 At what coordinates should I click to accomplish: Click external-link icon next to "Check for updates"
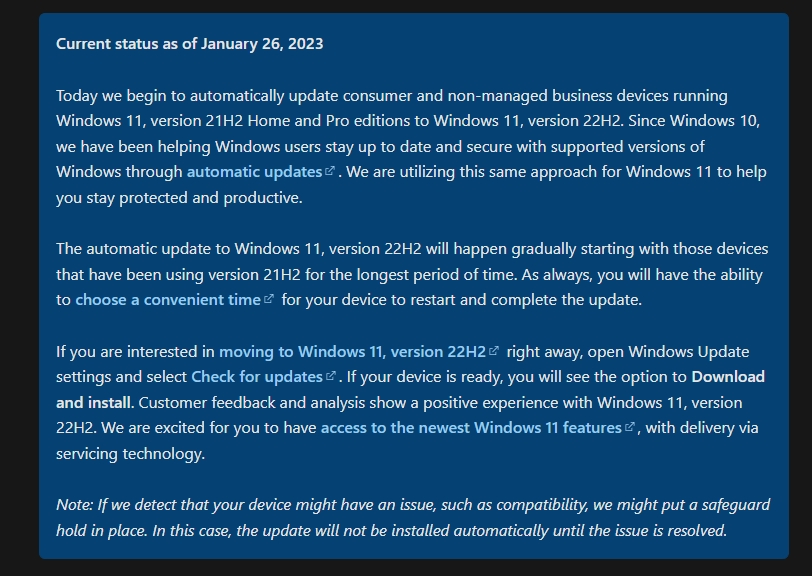tap(330, 375)
